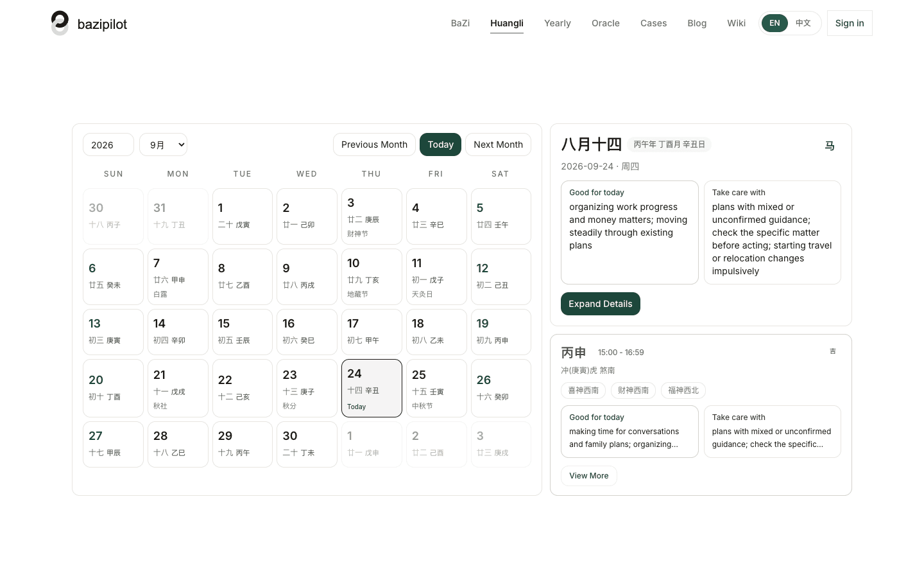Image resolution: width=924 pixels, height=578 pixels.
Task: Select the 福神西北 tag
Action: 683,390
